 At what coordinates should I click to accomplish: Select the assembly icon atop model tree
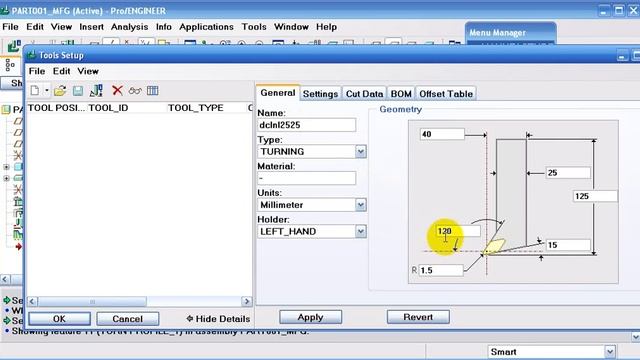[x=6, y=109]
